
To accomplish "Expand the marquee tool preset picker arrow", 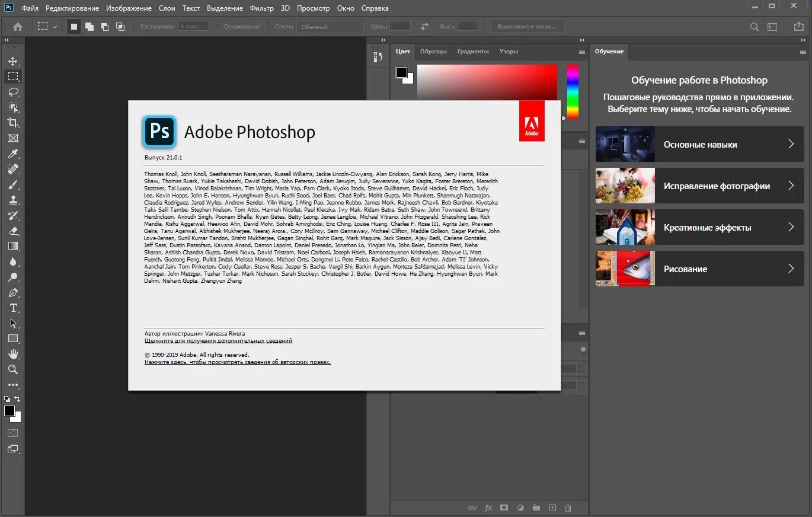I will (55, 26).
